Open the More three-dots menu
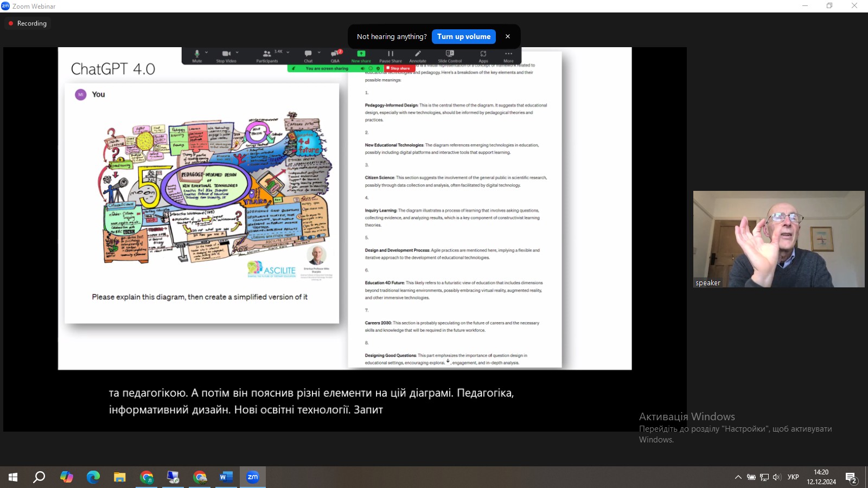The height and width of the screenshot is (488, 868). (508, 53)
